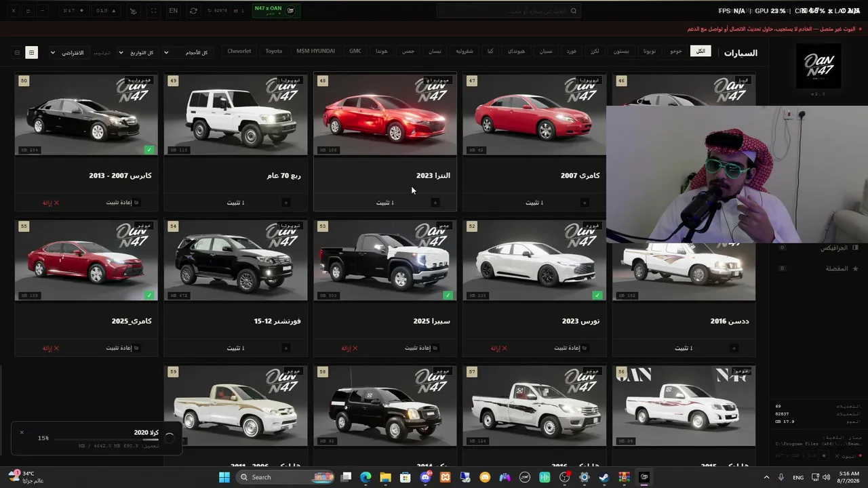Open Steam from the taskbar

pyautogui.click(x=604, y=477)
